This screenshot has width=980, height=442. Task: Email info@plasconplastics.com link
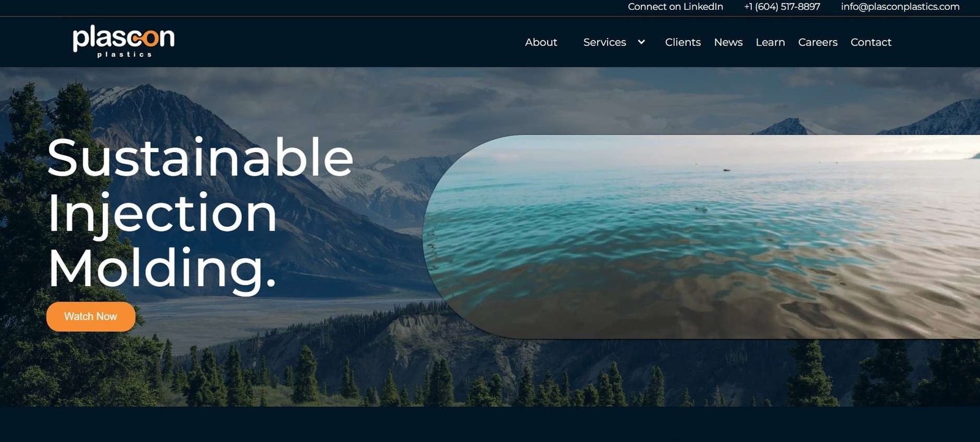[x=900, y=7]
